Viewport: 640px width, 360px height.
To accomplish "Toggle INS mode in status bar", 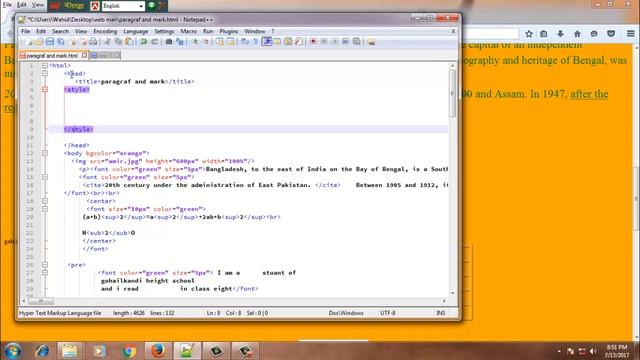I will coord(440,313).
